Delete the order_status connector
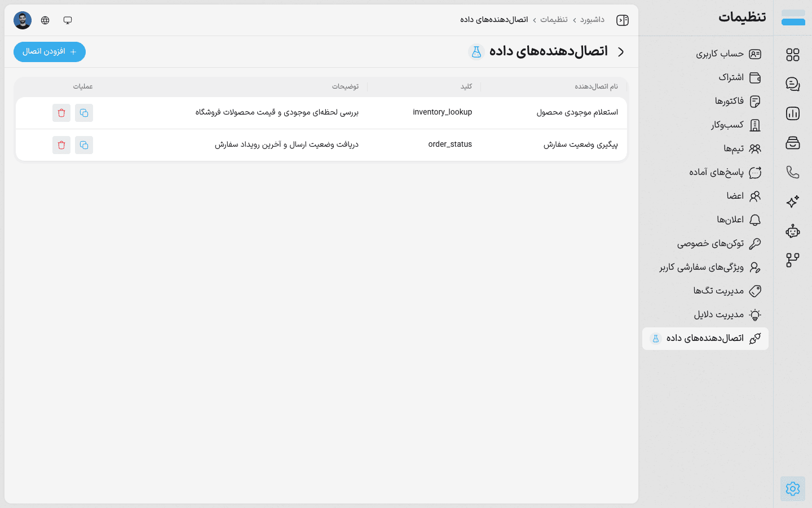Screen dimensions: 812x508 61,145
